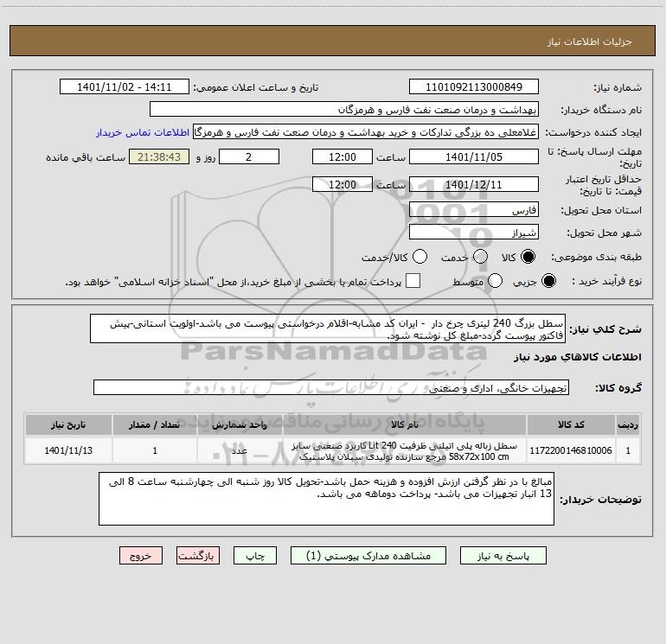The width and height of the screenshot is (666, 644).
Task: Select the کالا/خدمت radio option
Action: [x=420, y=257]
